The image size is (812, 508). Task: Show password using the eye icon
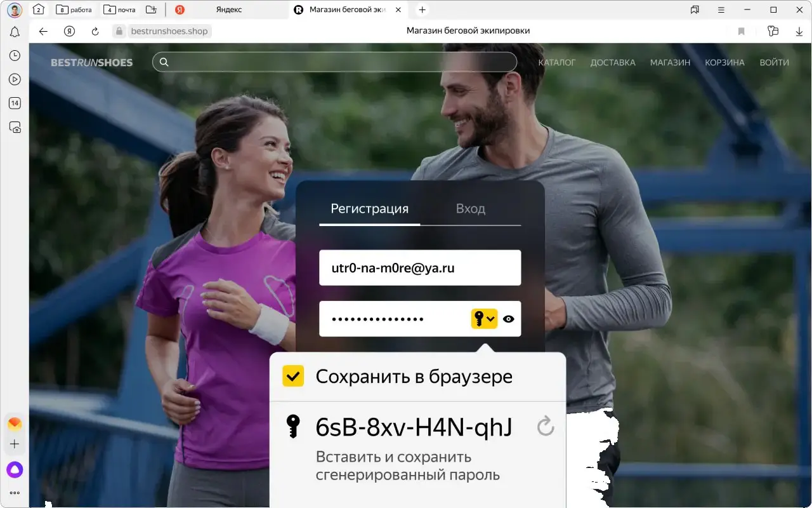[508, 319]
